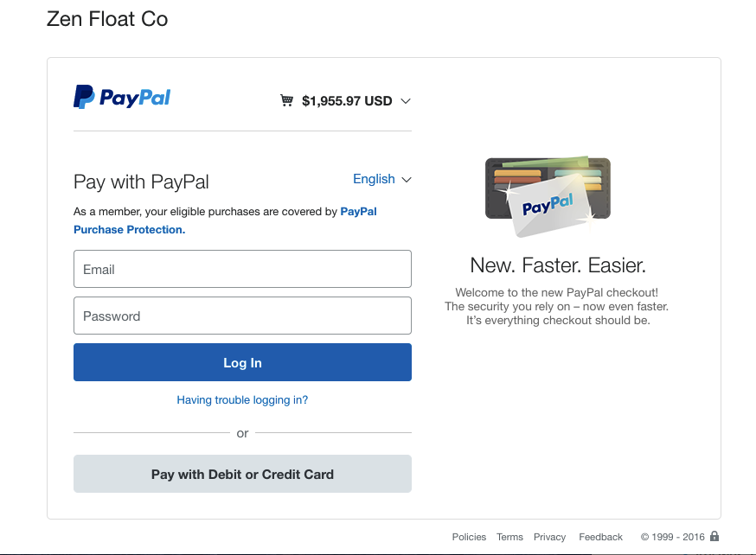Click the Zen Float Co merchant title
756x555 pixels.
click(107, 19)
